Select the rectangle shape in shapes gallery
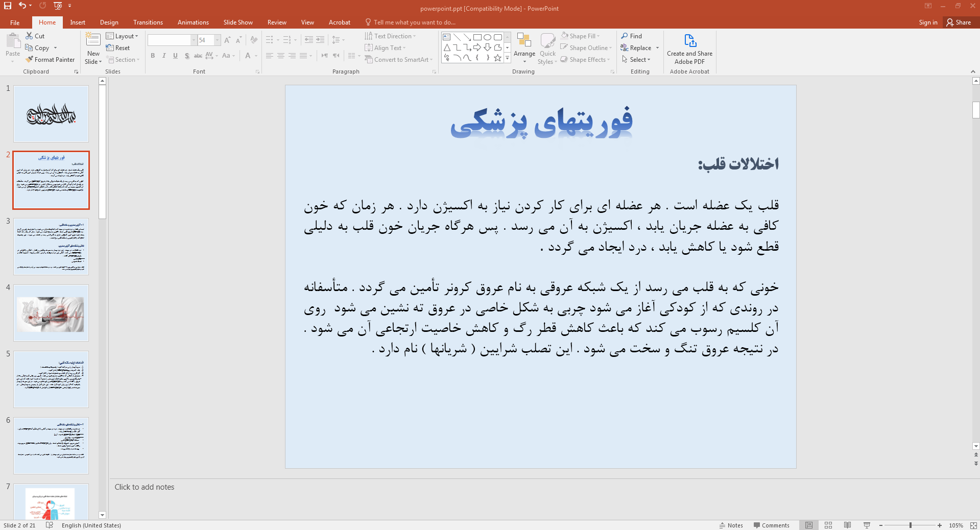This screenshot has width=980, height=530. 477,37
